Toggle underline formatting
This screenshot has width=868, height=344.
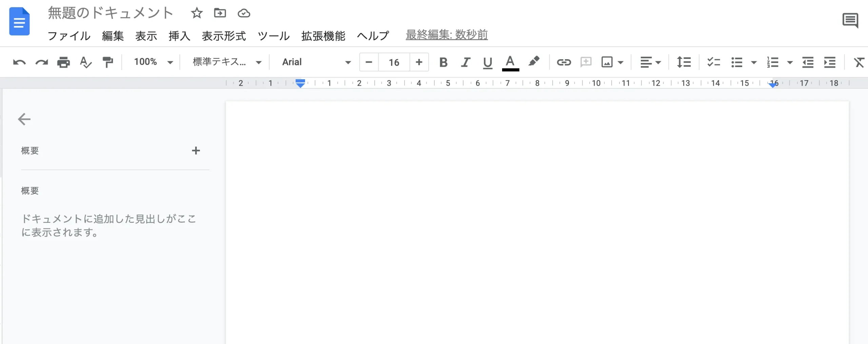488,63
